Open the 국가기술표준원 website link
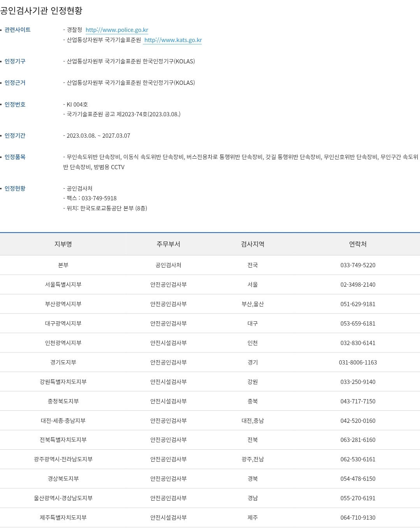 173,40
